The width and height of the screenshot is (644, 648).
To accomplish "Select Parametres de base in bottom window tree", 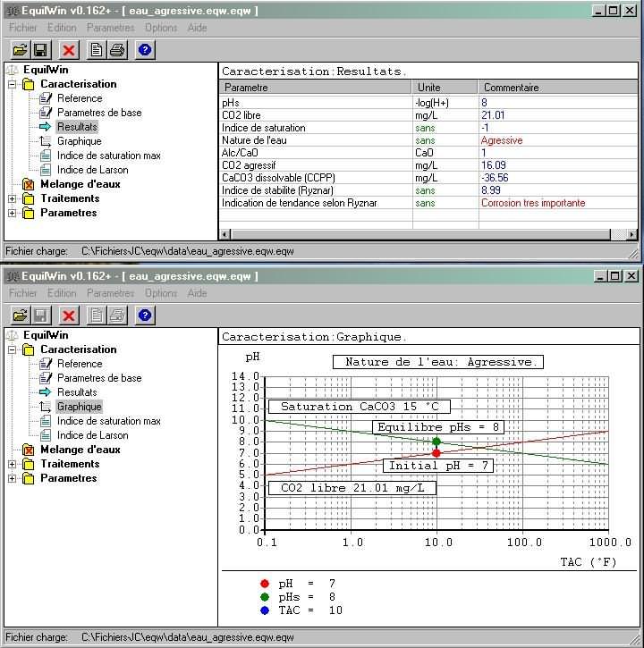I will click(x=99, y=378).
